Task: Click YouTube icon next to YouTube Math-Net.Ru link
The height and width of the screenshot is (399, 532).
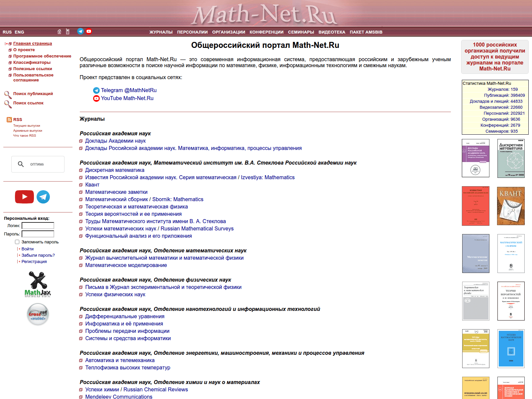Action: (96, 98)
